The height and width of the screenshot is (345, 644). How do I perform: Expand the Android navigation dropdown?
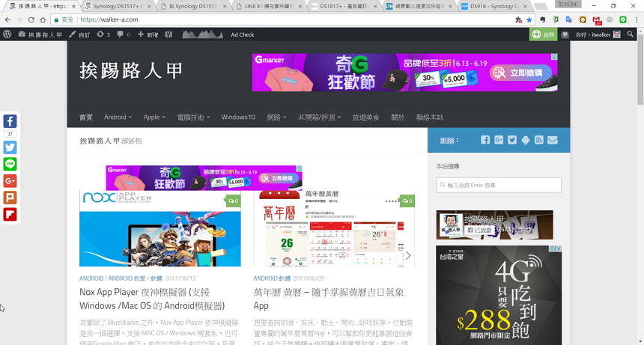[x=118, y=117]
